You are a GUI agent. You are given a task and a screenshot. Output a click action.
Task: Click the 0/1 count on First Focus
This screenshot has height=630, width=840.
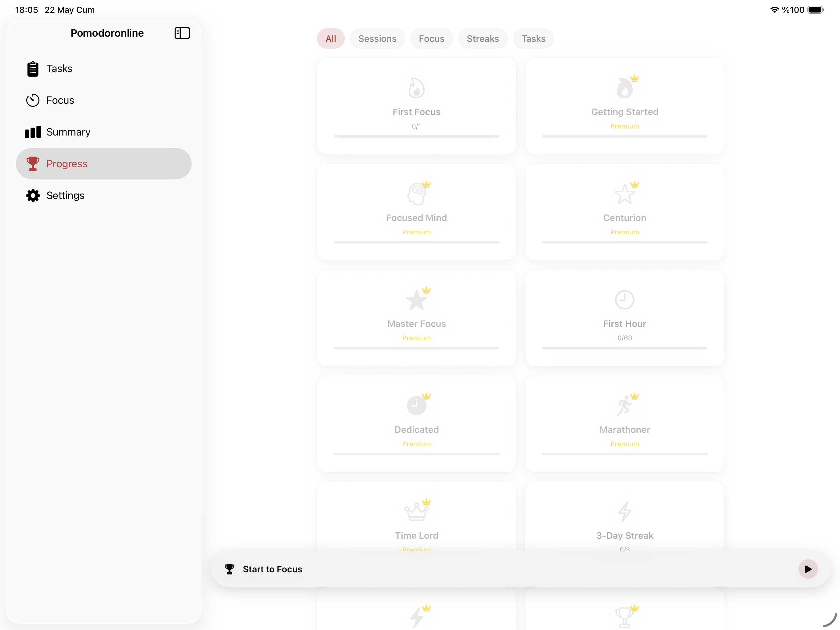[x=416, y=126]
